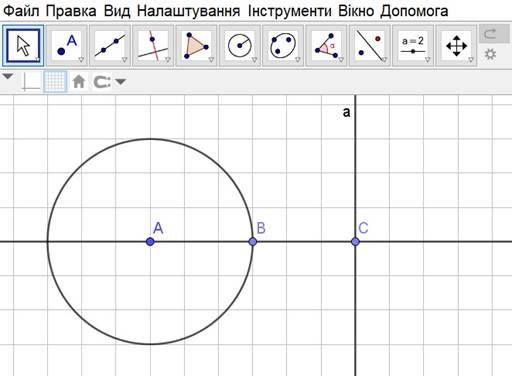Select the Move Graphics View tool
Screen dimensions: 512x376
pos(456,46)
